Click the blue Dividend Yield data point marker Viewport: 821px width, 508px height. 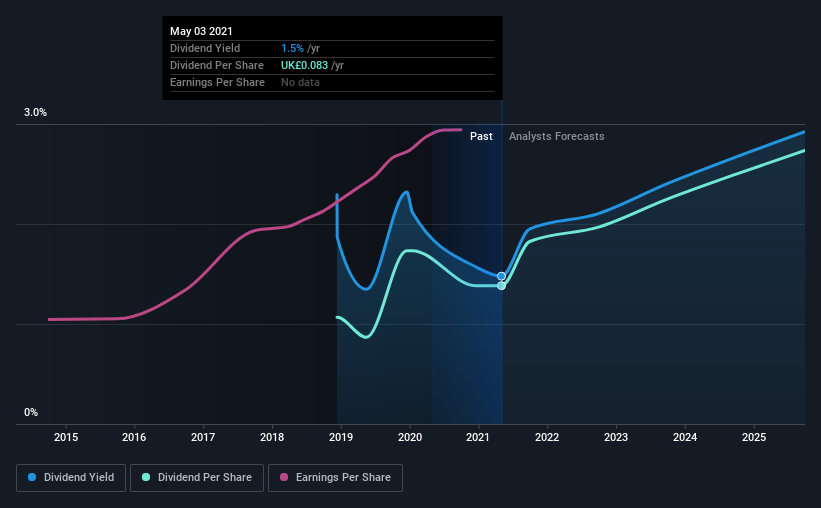(502, 276)
